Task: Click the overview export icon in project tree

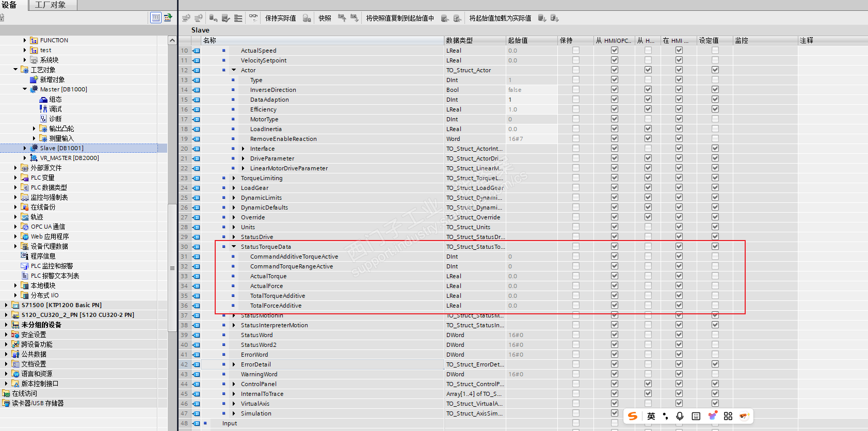Action: point(168,18)
